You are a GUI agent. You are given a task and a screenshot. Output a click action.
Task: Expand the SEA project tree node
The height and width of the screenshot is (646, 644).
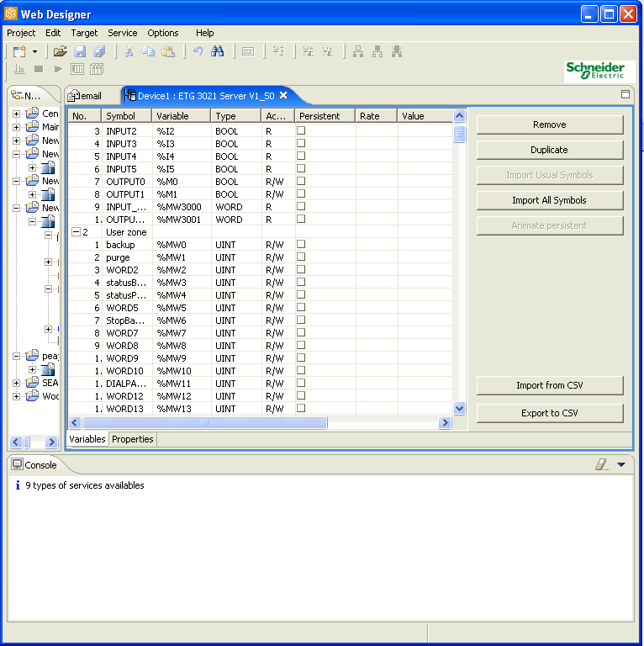click(x=16, y=384)
